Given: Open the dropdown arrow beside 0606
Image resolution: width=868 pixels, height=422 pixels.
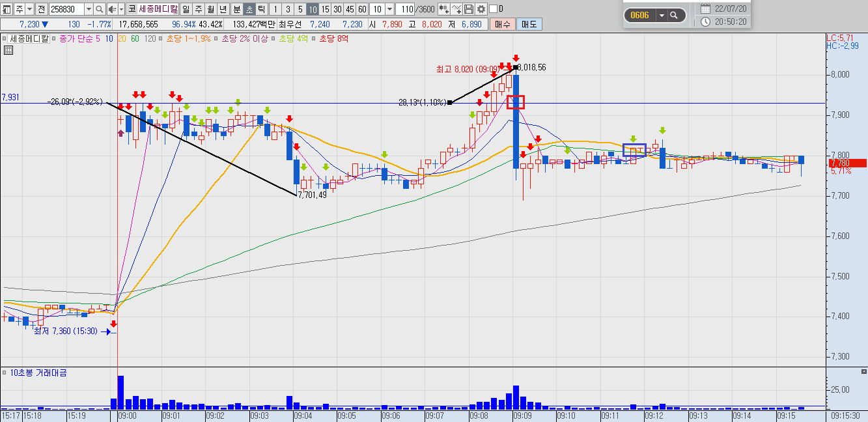Looking at the screenshot, I should [662, 15].
